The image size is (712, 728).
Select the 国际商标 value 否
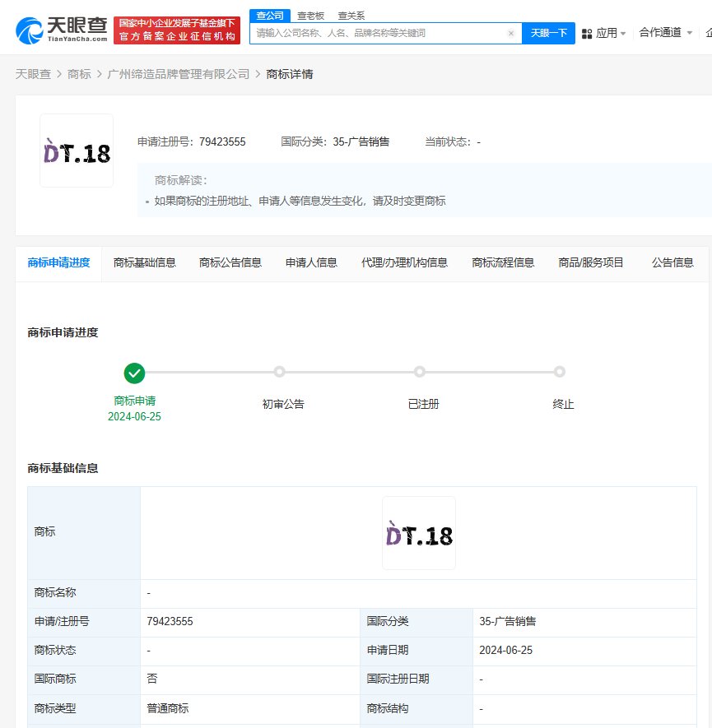[152, 679]
